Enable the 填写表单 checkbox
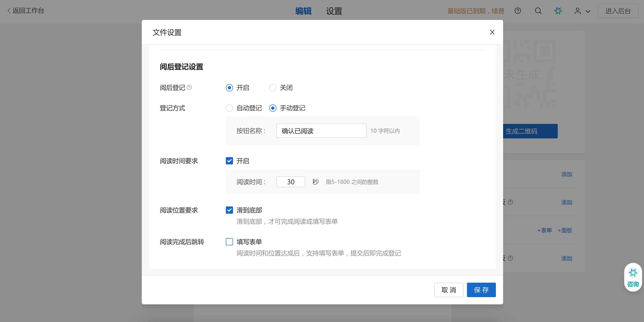 tap(229, 242)
